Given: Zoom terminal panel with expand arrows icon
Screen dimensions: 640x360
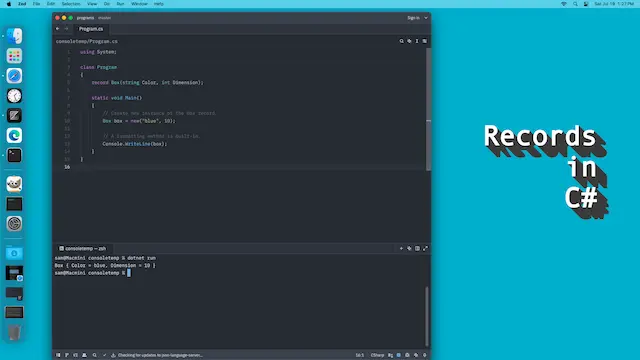Looking at the screenshot, I should 425,248.
